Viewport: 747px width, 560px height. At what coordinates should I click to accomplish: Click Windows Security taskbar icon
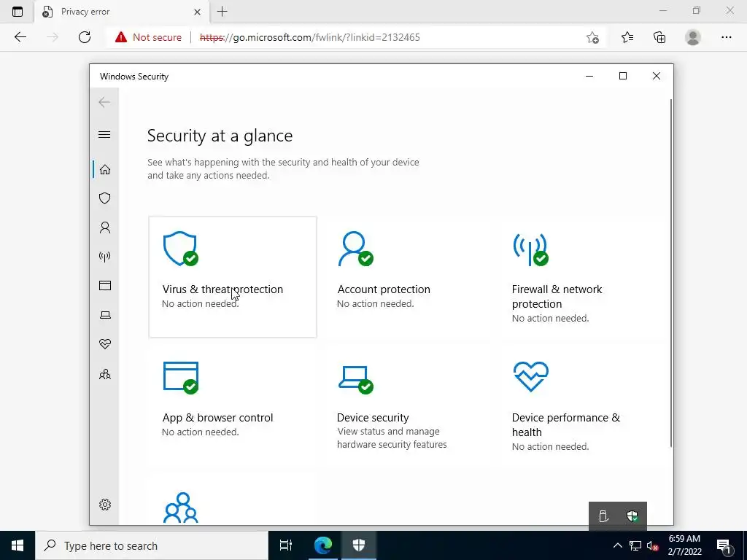359,545
